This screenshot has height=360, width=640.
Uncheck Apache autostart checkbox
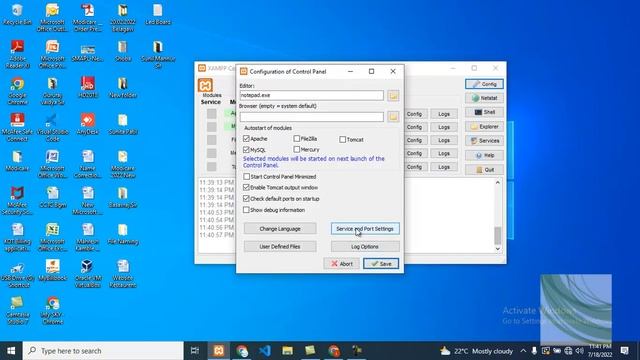246,139
